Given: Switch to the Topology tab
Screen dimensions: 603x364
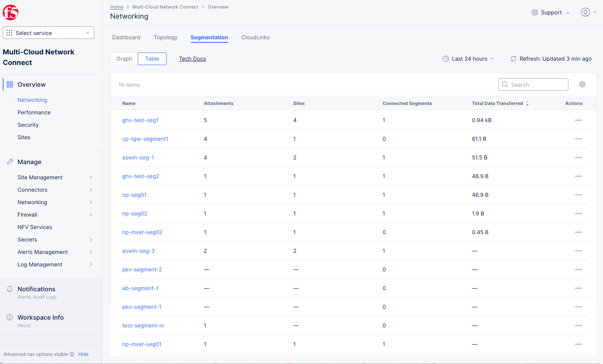Looking at the screenshot, I should 165,37.
